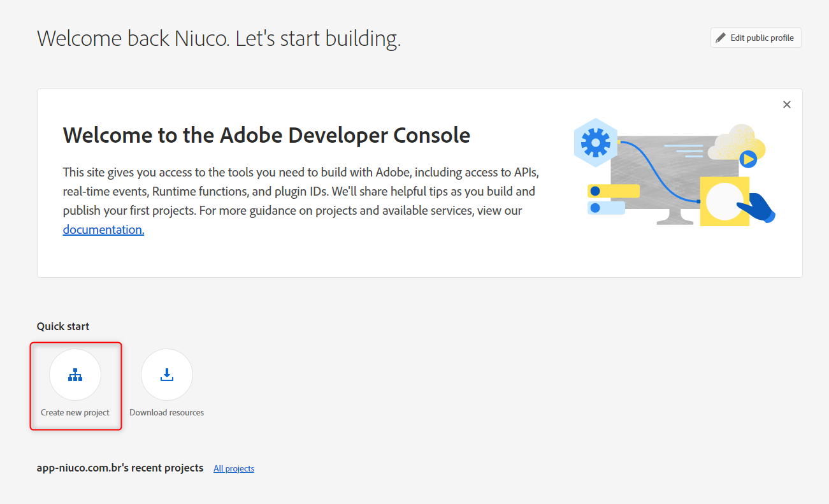829x504 pixels.
Task: Click the Welcome to the Adobe Developer Console heading
Action: (x=266, y=135)
